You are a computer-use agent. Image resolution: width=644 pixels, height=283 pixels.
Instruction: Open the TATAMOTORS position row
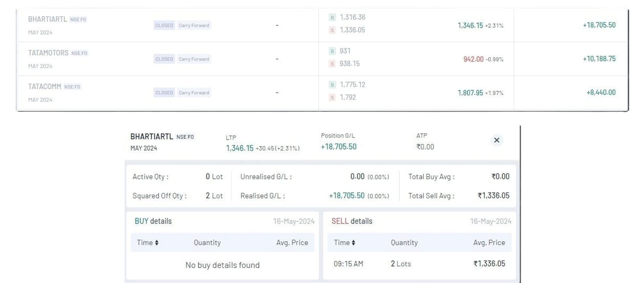[x=322, y=59]
